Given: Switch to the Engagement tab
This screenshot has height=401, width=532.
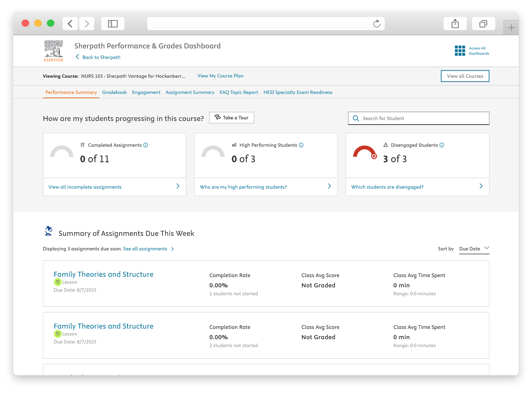Looking at the screenshot, I should [x=146, y=92].
